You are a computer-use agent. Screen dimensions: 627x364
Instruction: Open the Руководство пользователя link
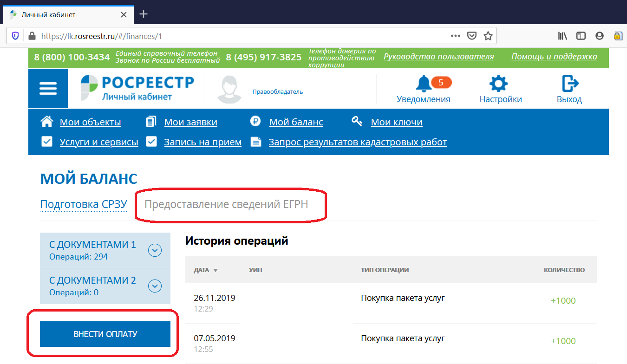[x=438, y=57]
